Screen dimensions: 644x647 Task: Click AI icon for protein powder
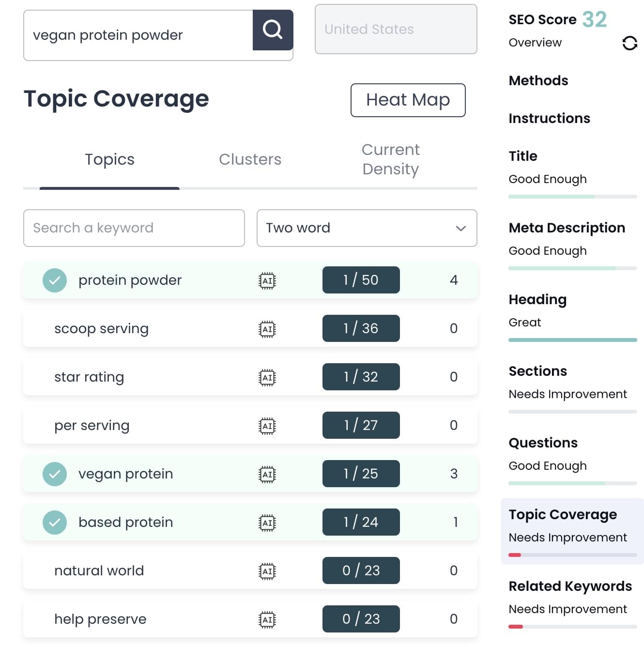(267, 281)
